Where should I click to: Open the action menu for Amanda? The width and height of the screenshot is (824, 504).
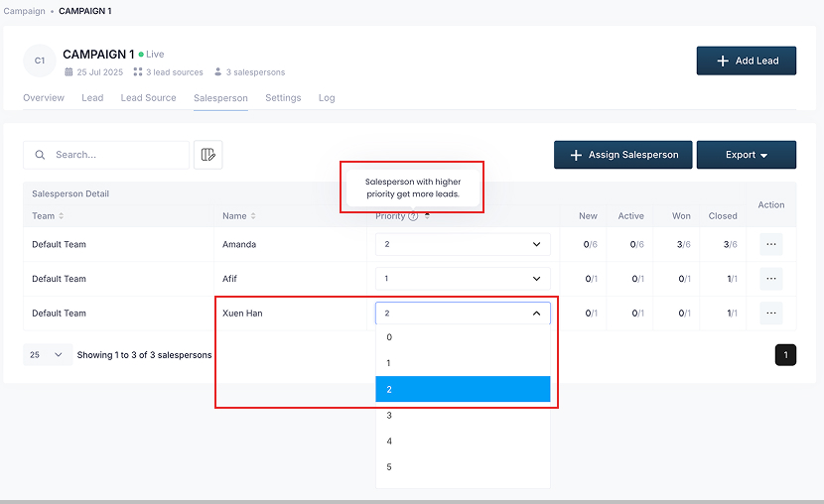pyautogui.click(x=771, y=244)
